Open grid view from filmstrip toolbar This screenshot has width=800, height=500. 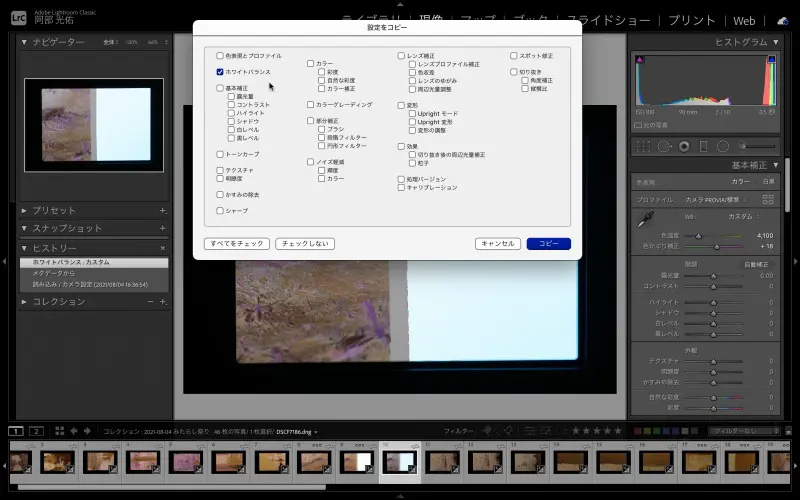pyautogui.click(x=60, y=431)
